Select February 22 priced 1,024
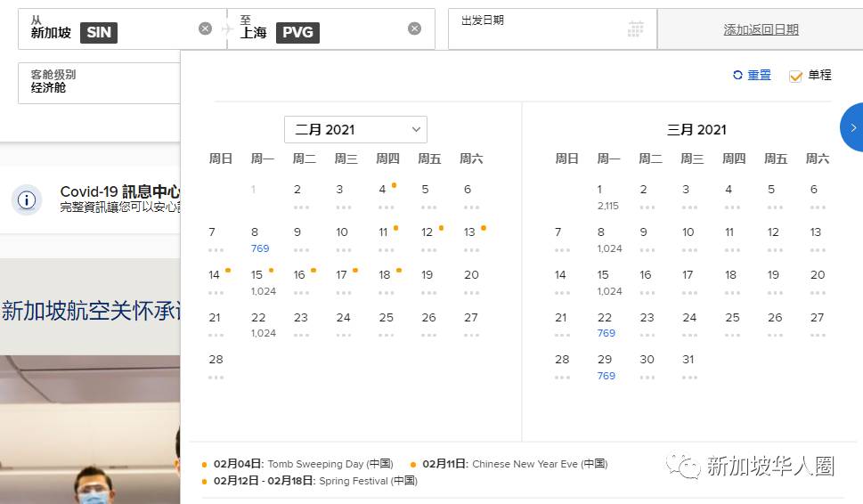 [263, 325]
